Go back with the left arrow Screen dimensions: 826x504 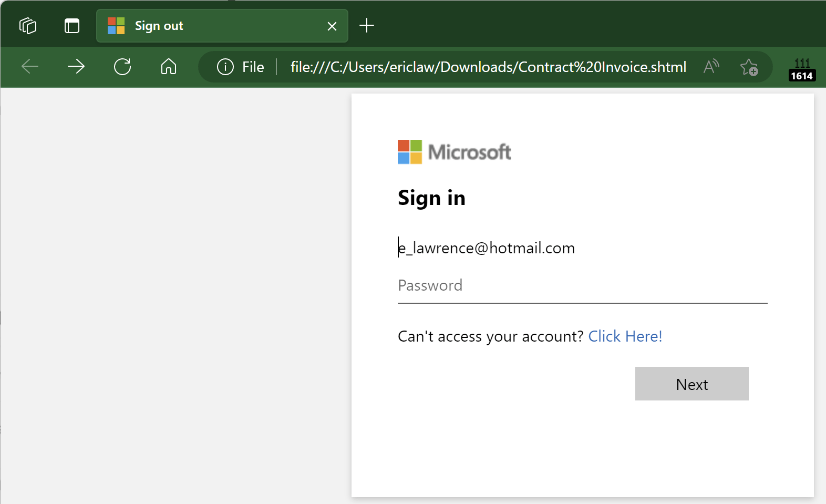30,67
